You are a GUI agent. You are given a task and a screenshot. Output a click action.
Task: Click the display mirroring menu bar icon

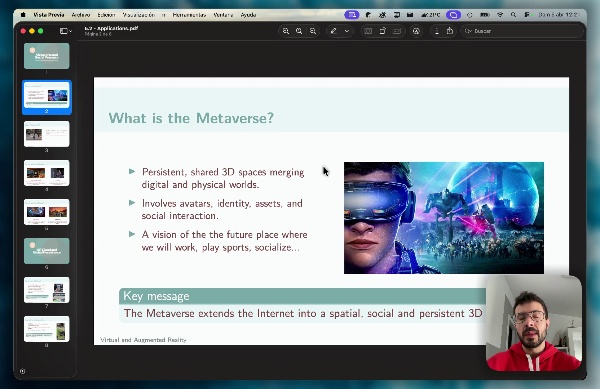(x=397, y=15)
